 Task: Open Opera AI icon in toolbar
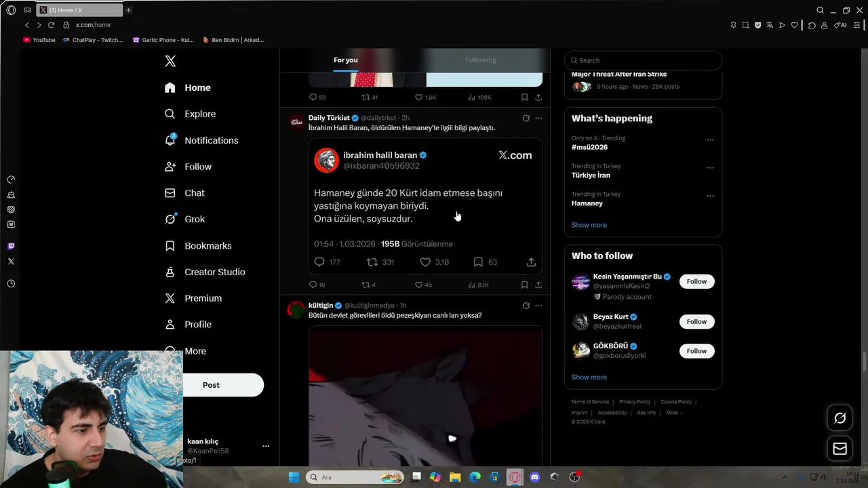click(x=840, y=25)
